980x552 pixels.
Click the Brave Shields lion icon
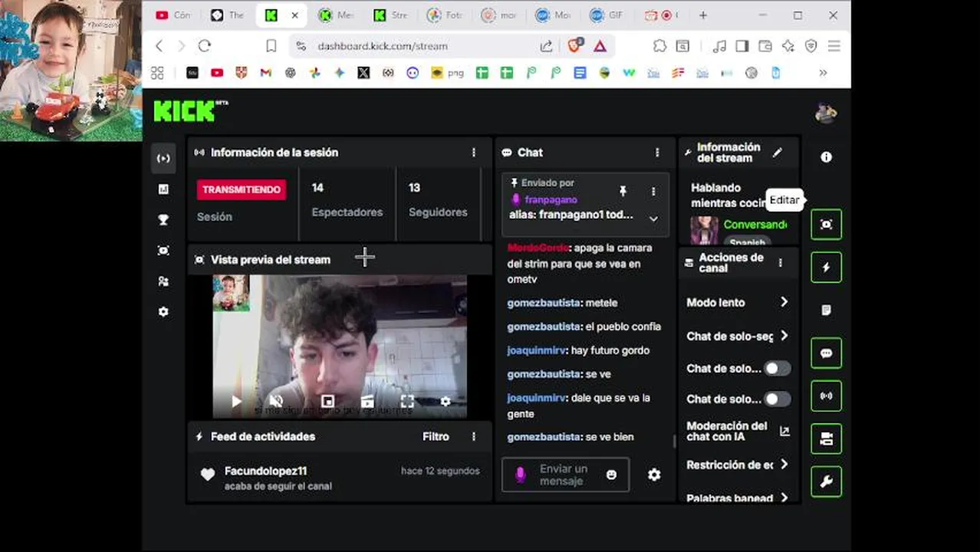(574, 46)
